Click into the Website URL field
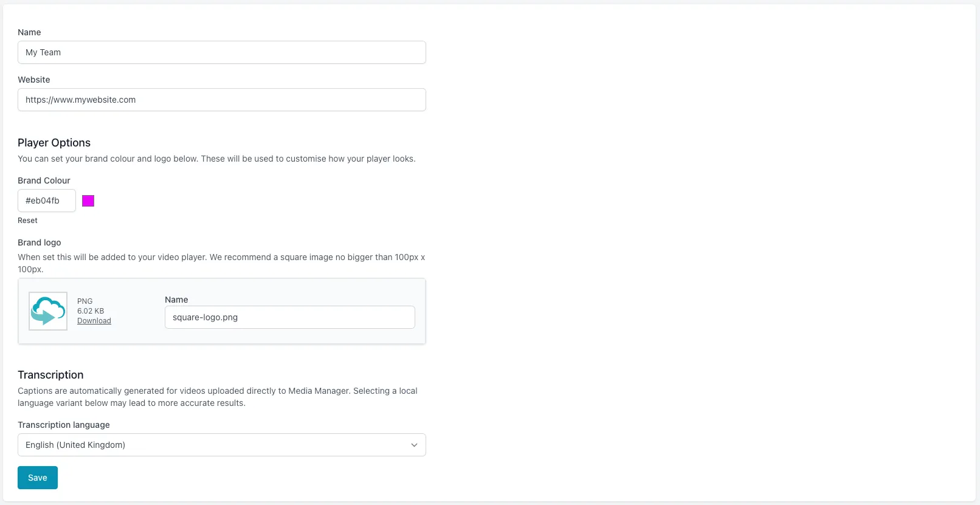The height and width of the screenshot is (505, 980). pyautogui.click(x=221, y=100)
